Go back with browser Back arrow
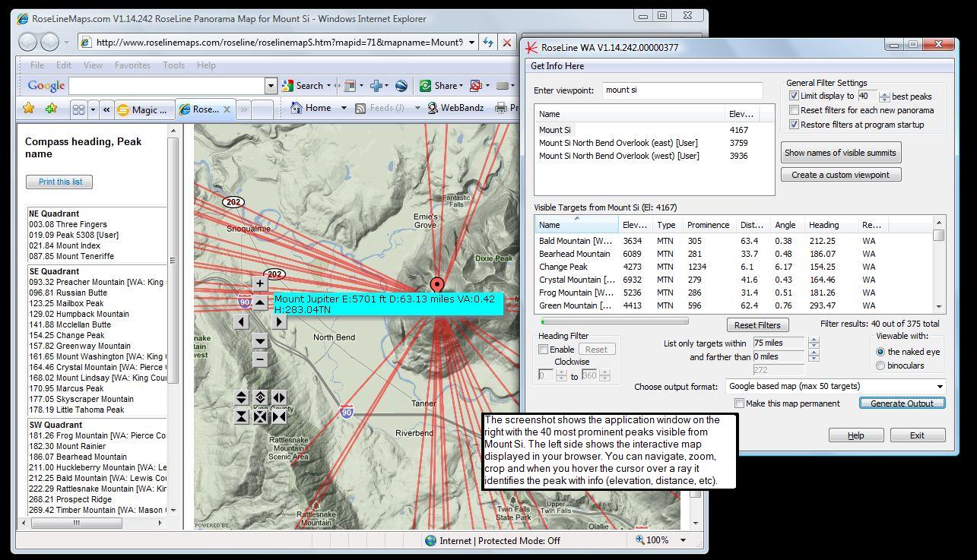Image resolution: width=977 pixels, height=560 pixels. tap(28, 43)
